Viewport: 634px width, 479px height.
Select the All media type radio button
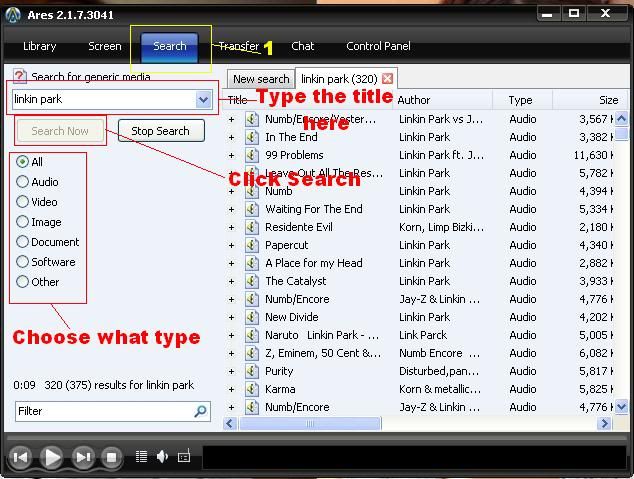(x=22, y=162)
